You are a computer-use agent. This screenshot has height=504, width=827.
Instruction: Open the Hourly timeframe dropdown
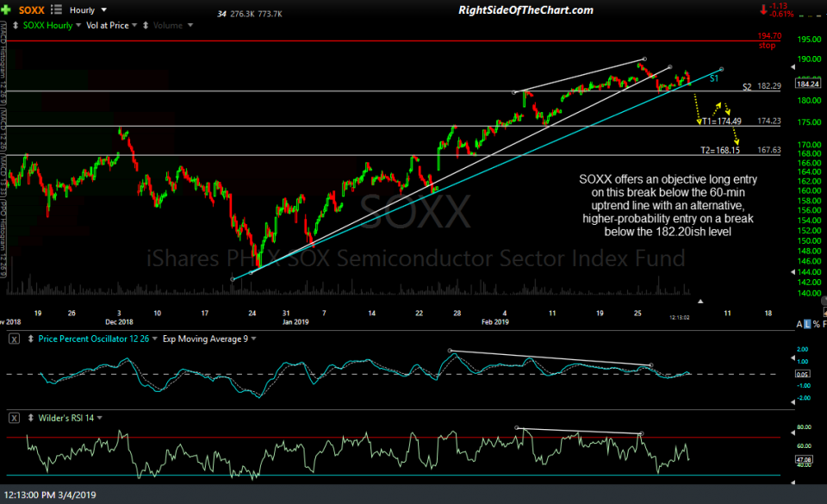(x=96, y=9)
